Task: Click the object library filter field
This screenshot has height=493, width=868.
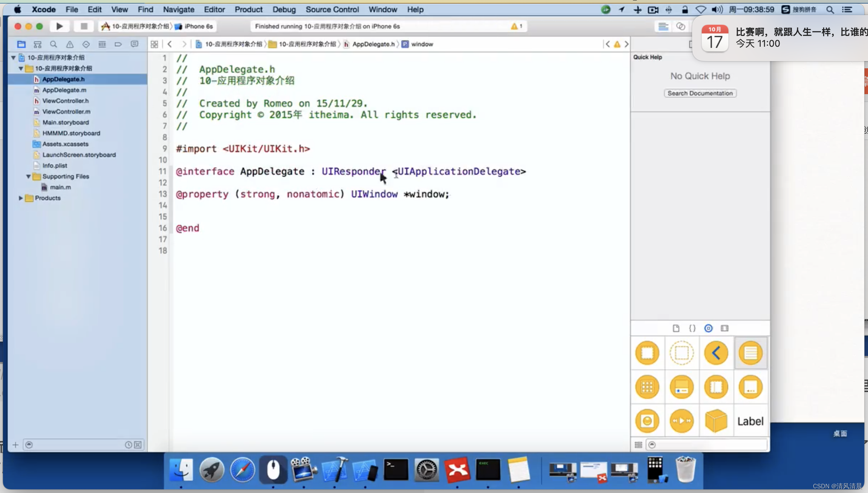Action: [706, 445]
